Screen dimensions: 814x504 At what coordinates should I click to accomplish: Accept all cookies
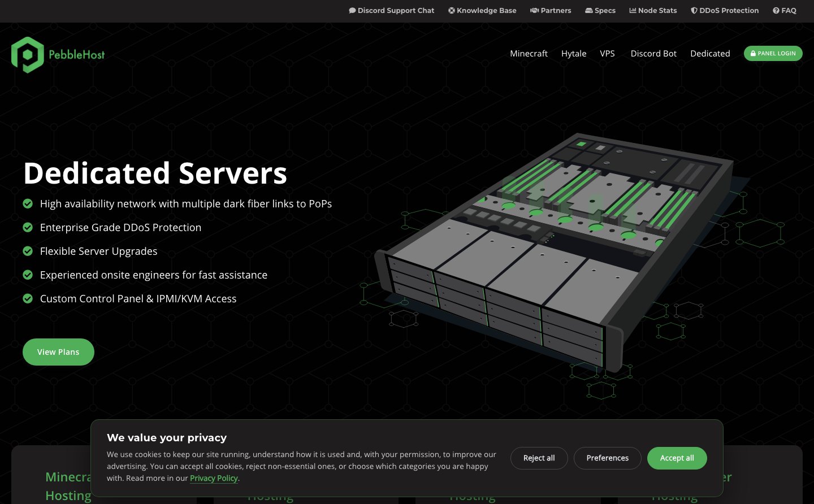[677, 458]
